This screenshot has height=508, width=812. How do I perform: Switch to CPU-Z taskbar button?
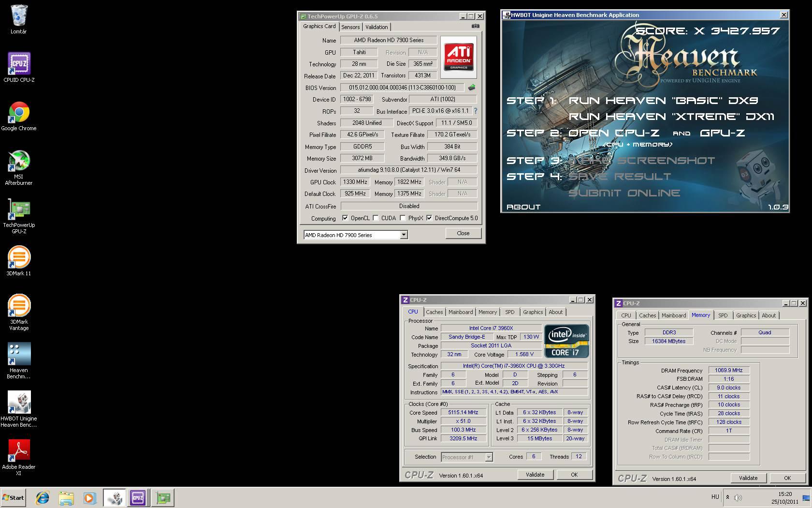(x=138, y=497)
